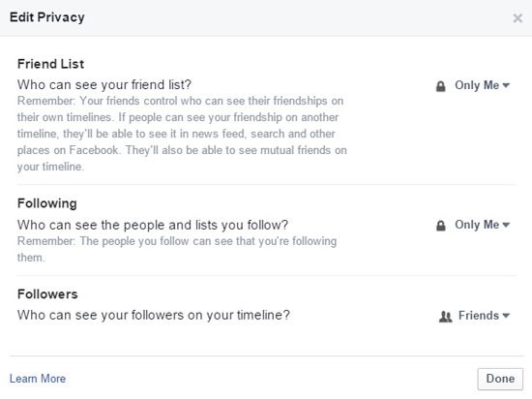The image size is (532, 399).
Task: Click 'Who can see your followers on your timeline?'
Action: [154, 316]
